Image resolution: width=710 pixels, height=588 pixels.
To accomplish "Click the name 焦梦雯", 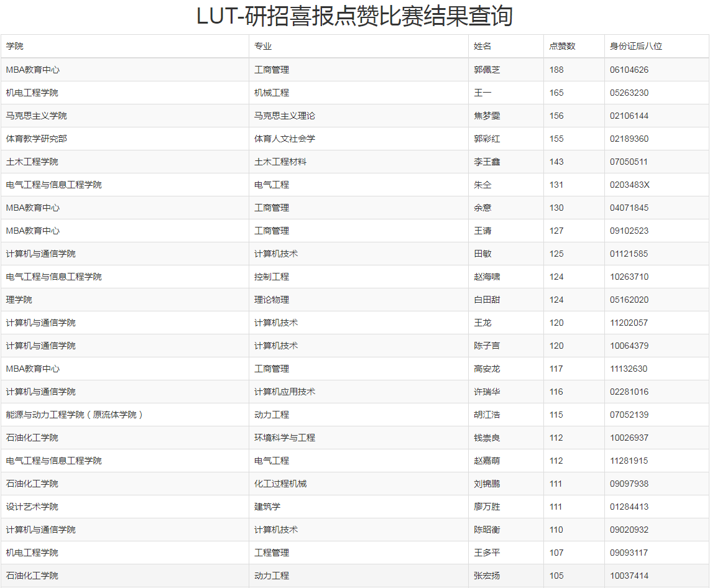I will [487, 116].
